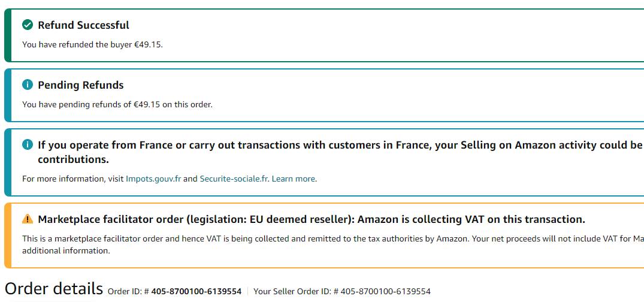Click the Marketplace facilitator order heading
The width and height of the screenshot is (644, 302).
312,219
